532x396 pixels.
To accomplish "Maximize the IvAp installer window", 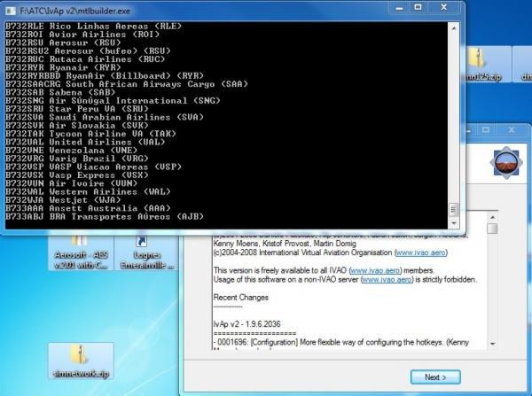I will pos(486,130).
